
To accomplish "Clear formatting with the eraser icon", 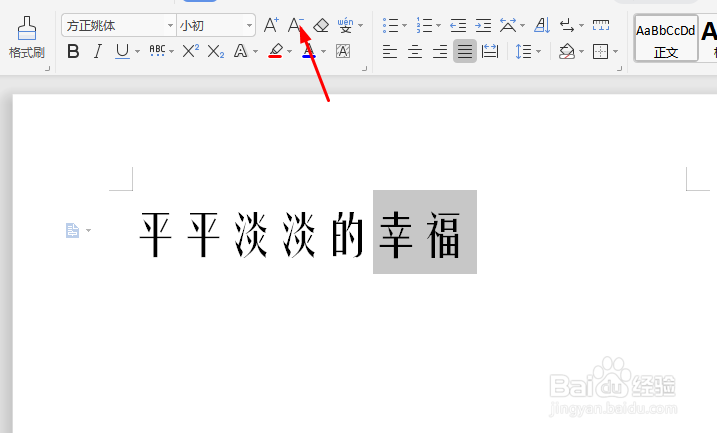I will click(x=321, y=25).
